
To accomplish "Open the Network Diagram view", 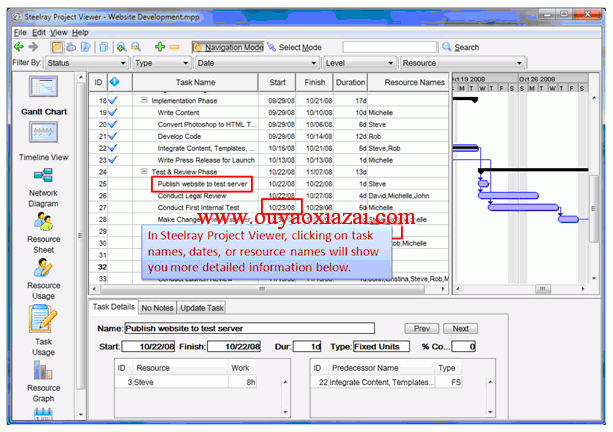I will [43, 176].
